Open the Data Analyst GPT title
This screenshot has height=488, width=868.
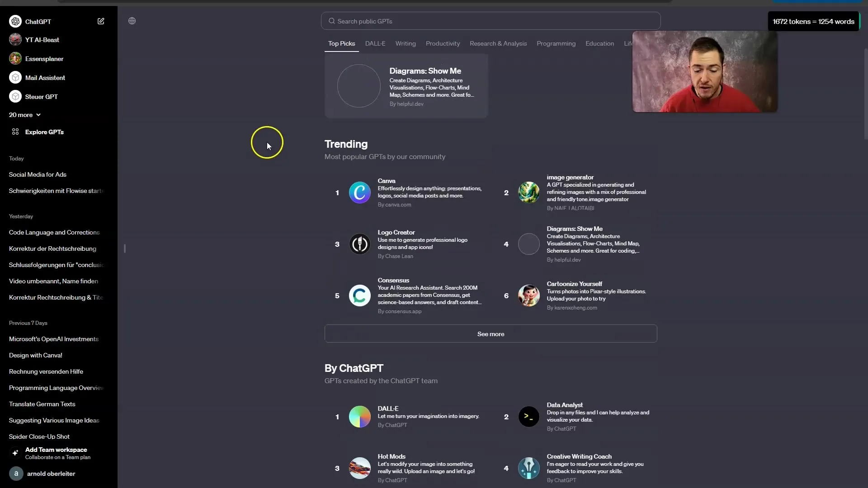point(565,405)
